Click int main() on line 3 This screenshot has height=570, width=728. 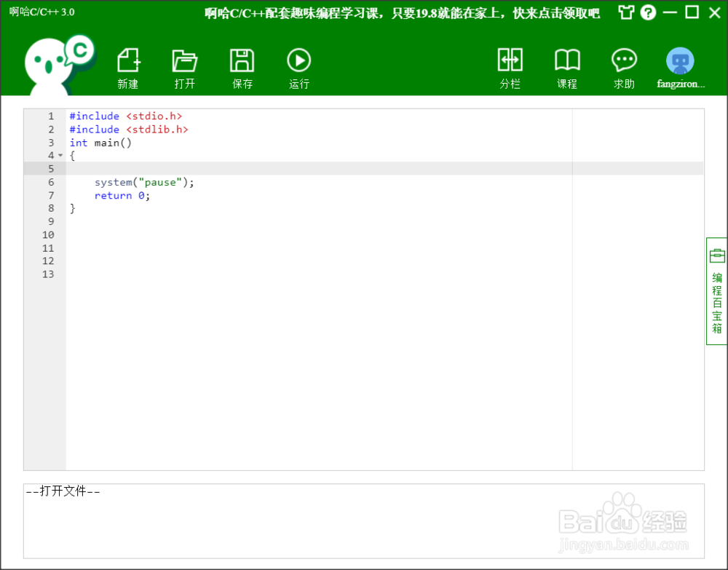pos(100,143)
